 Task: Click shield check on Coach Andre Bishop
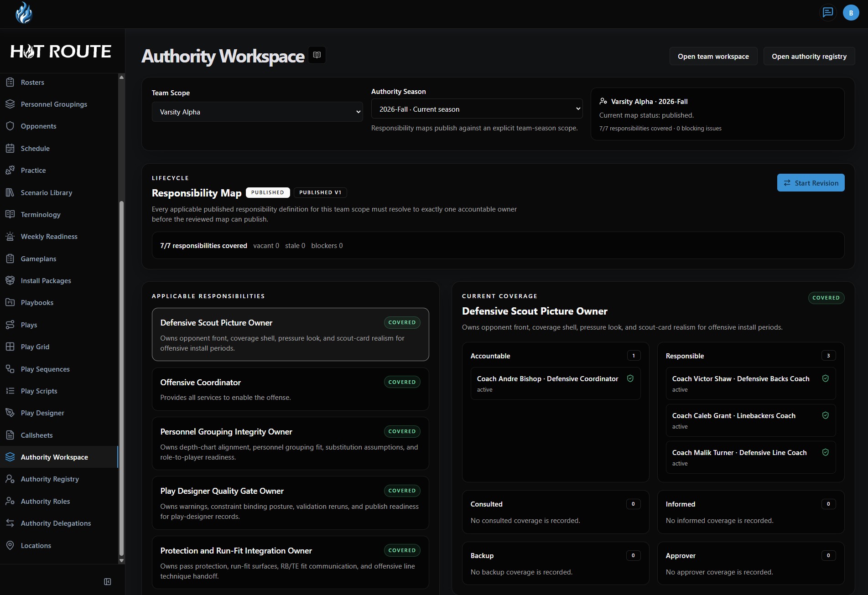point(630,378)
